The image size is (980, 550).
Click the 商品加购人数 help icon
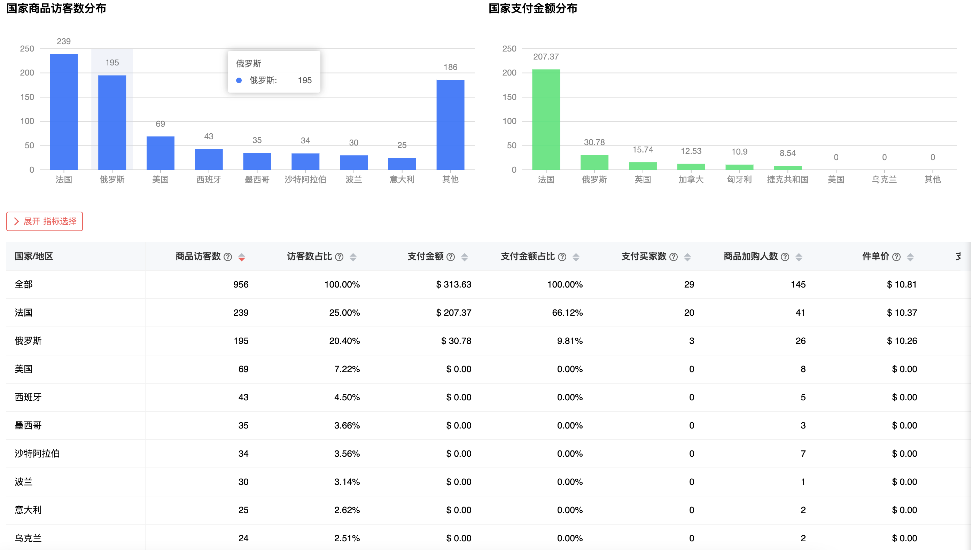pos(785,257)
